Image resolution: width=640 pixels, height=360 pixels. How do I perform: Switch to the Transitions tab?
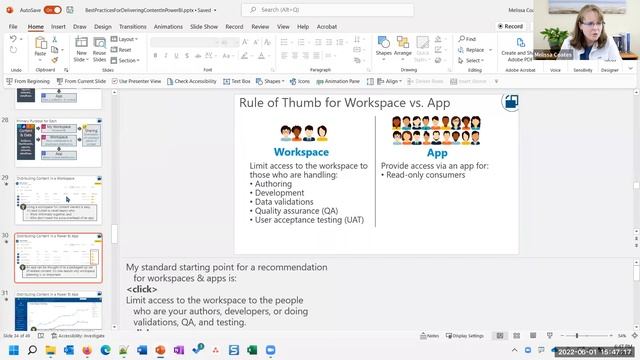[132, 27]
